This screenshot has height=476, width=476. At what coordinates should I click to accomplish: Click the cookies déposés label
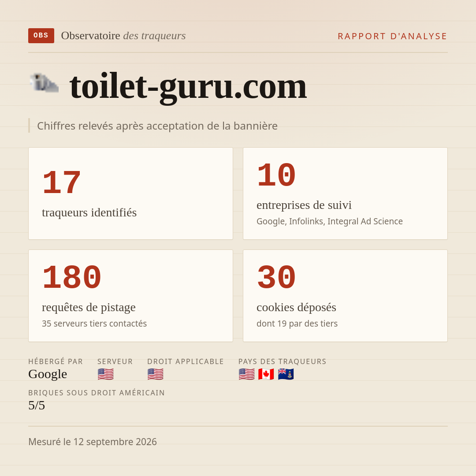point(296,307)
